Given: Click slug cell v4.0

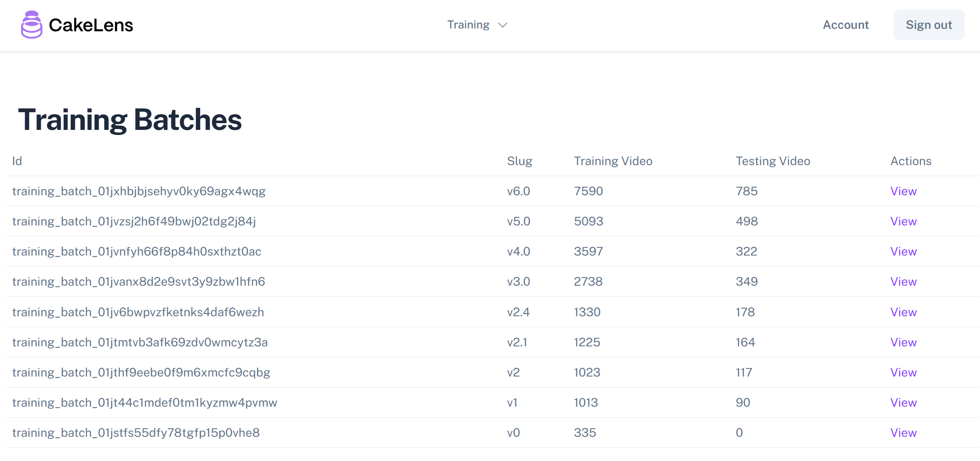Looking at the screenshot, I should [x=518, y=251].
